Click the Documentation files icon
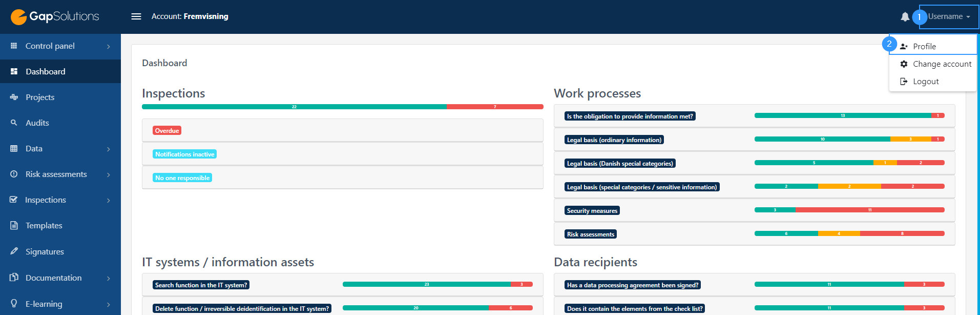Image resolution: width=980 pixels, height=315 pixels. click(14, 278)
